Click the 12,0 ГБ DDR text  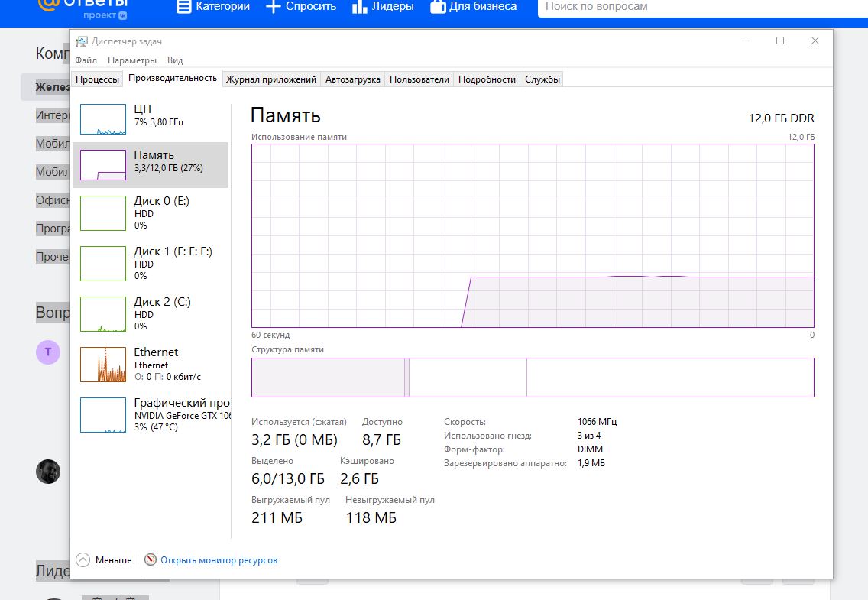pyautogui.click(x=781, y=118)
